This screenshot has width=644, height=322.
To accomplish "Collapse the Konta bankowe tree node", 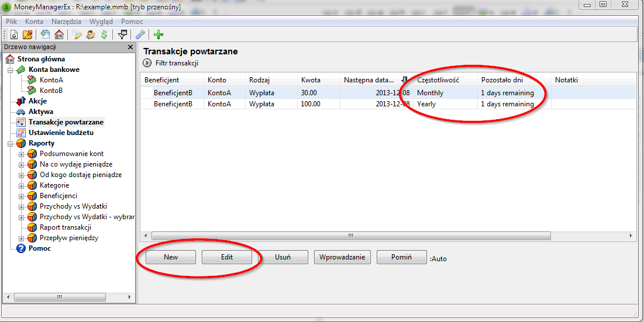I will click(x=10, y=70).
